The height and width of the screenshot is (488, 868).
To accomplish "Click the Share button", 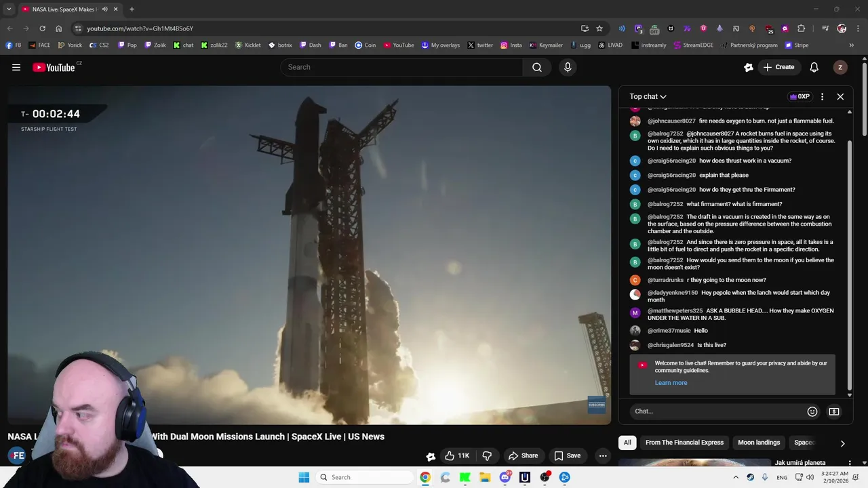I will tap(523, 455).
